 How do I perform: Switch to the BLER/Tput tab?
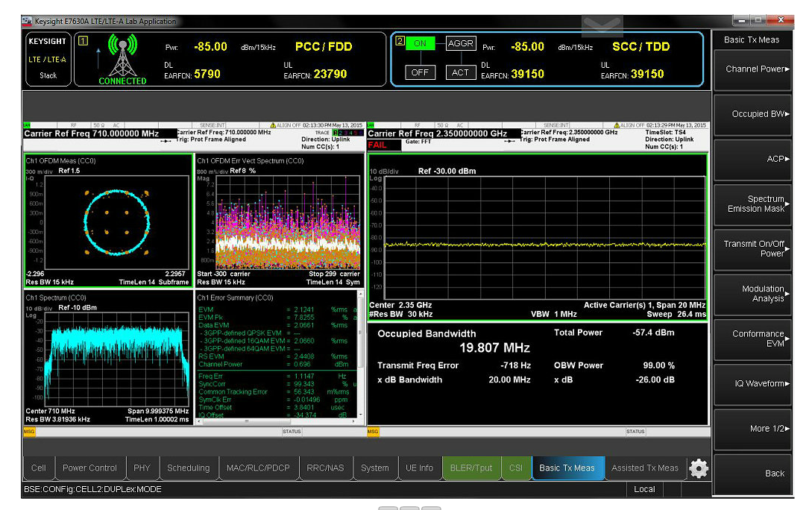pos(471,468)
